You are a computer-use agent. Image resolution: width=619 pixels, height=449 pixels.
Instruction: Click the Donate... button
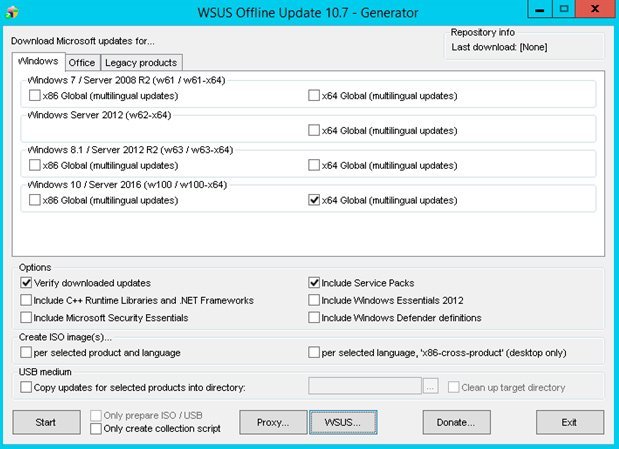pyautogui.click(x=456, y=422)
